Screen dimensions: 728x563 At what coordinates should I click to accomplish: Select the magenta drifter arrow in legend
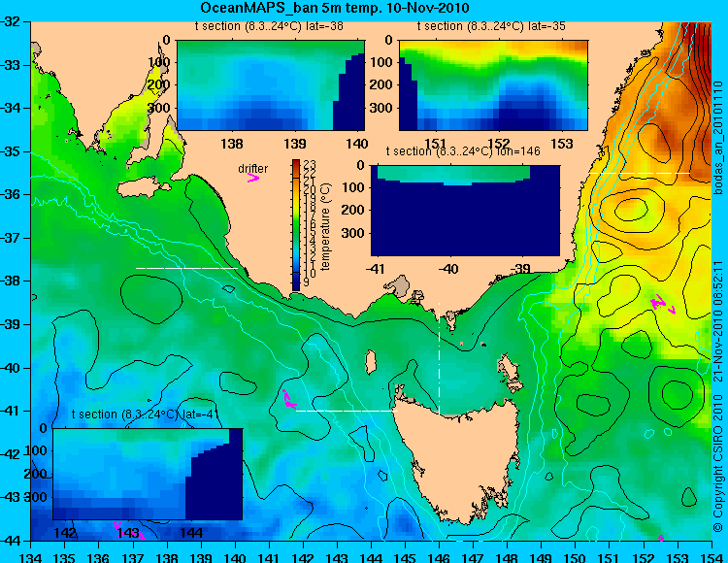(x=253, y=178)
